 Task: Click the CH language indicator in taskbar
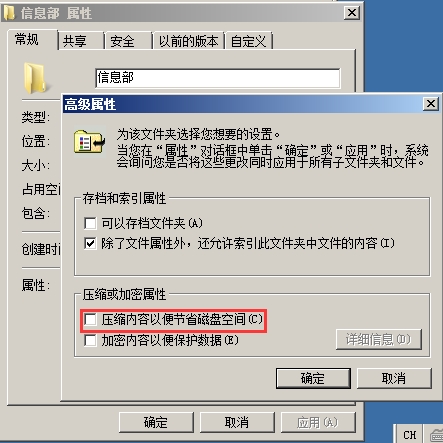coord(409,434)
